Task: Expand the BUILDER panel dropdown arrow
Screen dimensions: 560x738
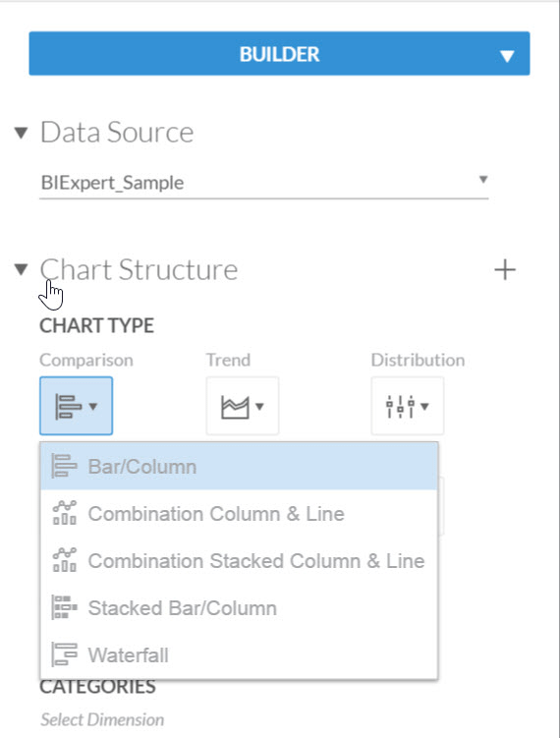Action: coord(507,56)
